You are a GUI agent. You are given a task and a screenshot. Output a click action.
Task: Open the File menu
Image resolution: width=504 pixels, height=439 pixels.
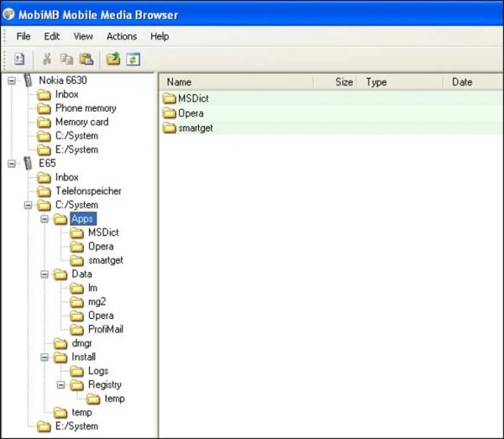tap(24, 36)
